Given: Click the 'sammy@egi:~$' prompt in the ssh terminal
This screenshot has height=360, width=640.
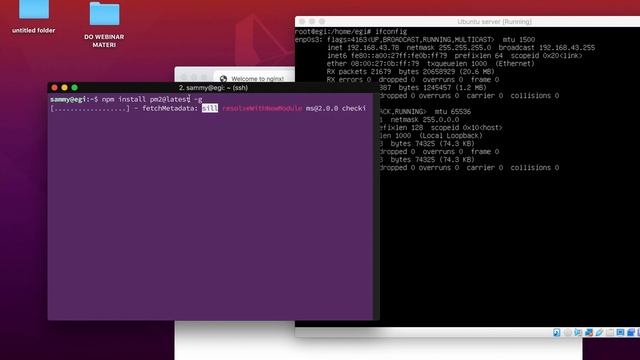Looking at the screenshot, I should 74,99.
